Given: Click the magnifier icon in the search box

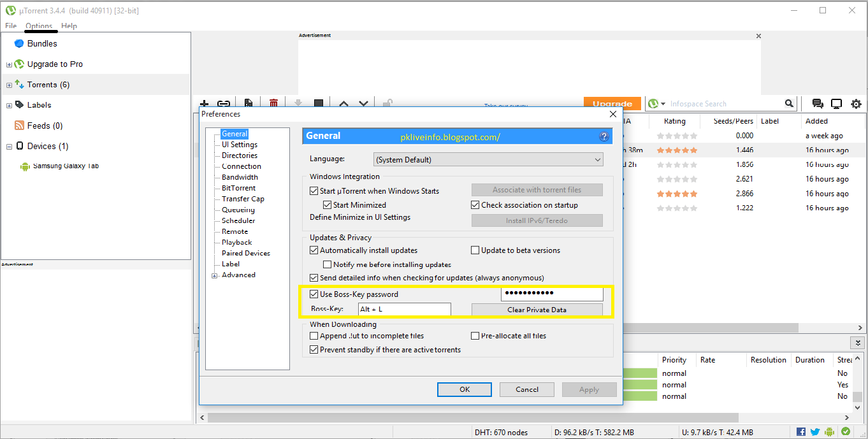Looking at the screenshot, I should tap(790, 103).
